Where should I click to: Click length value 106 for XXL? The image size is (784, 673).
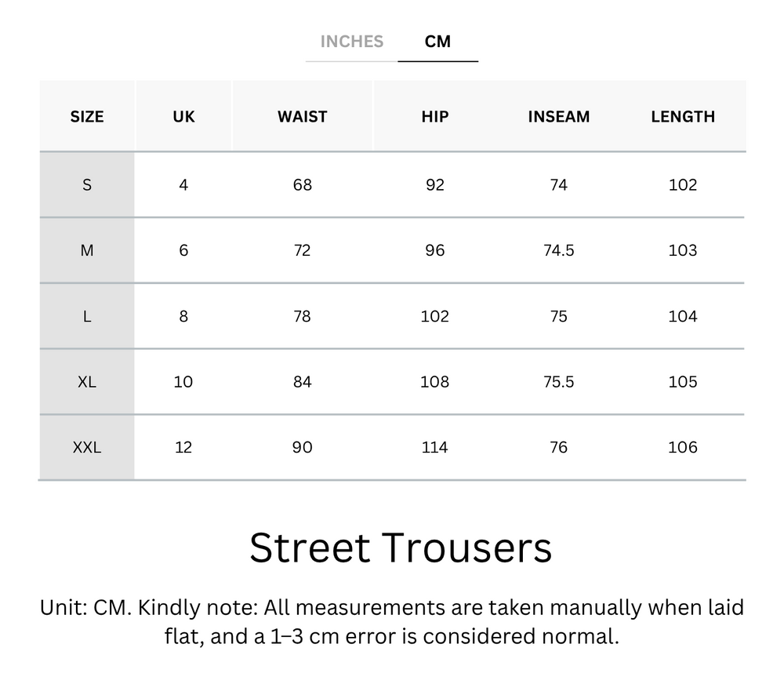tap(682, 447)
